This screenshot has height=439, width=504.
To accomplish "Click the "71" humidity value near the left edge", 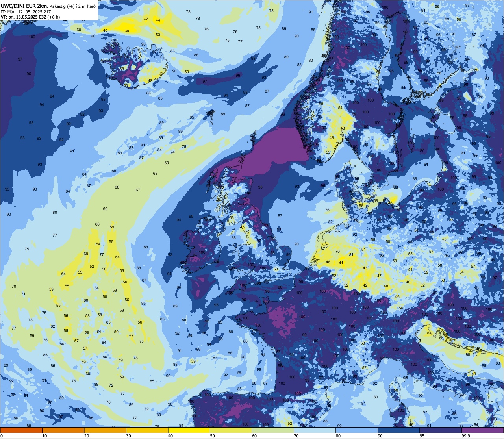I will (23, 294).
